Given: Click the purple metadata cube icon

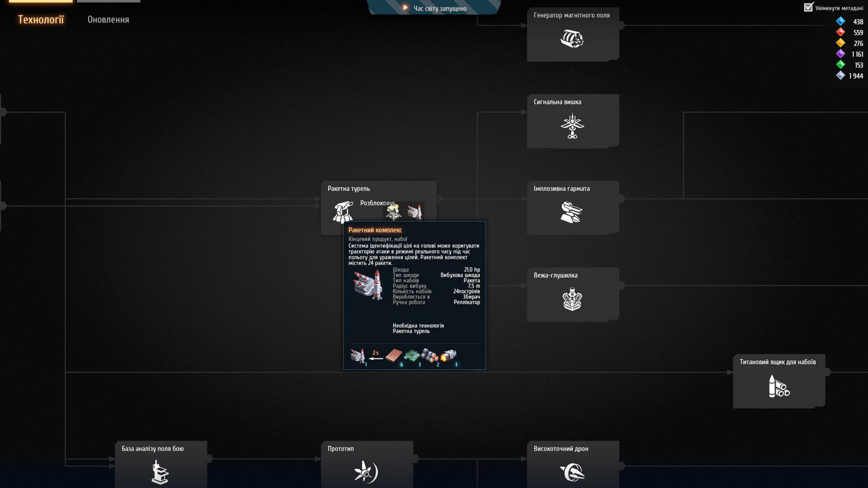Looking at the screenshot, I should (x=840, y=54).
